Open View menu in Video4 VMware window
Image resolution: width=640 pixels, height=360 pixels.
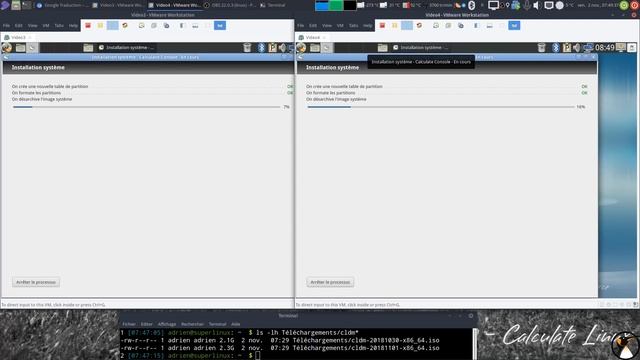click(327, 26)
